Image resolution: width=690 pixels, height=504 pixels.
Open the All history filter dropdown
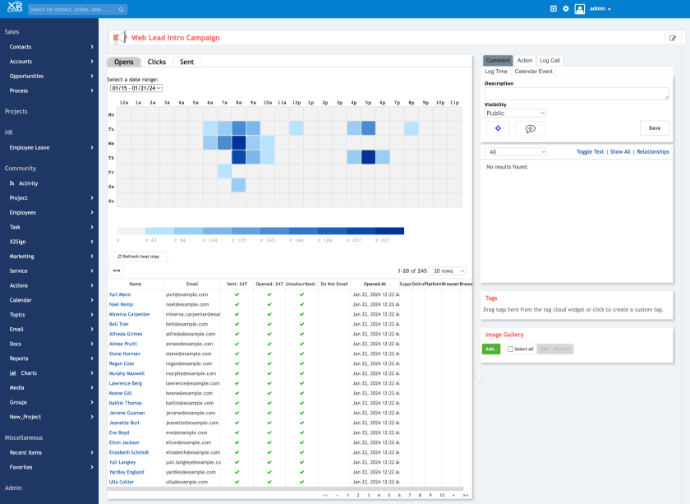point(515,152)
